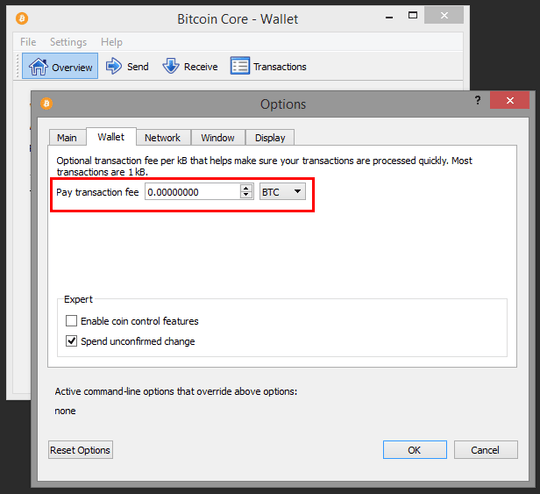Click the Send toolbar button
This screenshot has width=540, height=494.
pyautogui.click(x=127, y=66)
